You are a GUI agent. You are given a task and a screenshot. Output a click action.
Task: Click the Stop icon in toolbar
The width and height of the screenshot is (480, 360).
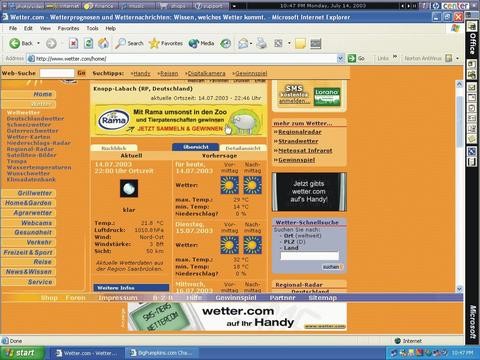73,43
